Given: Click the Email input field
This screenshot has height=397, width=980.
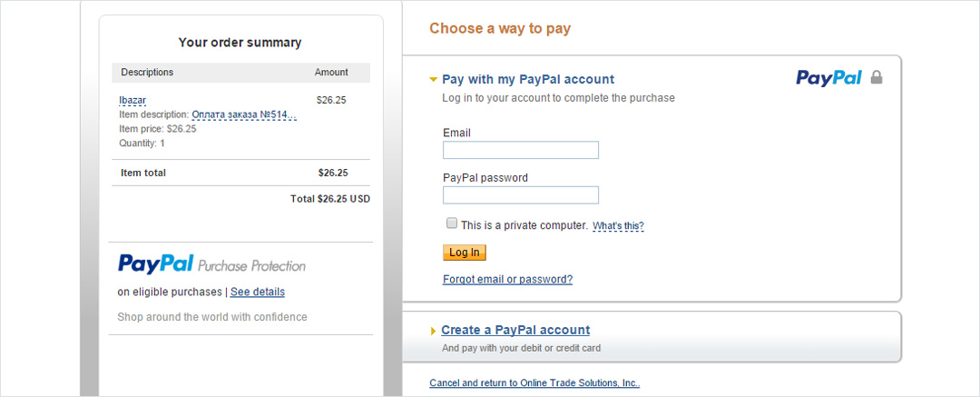Looking at the screenshot, I should click(521, 150).
